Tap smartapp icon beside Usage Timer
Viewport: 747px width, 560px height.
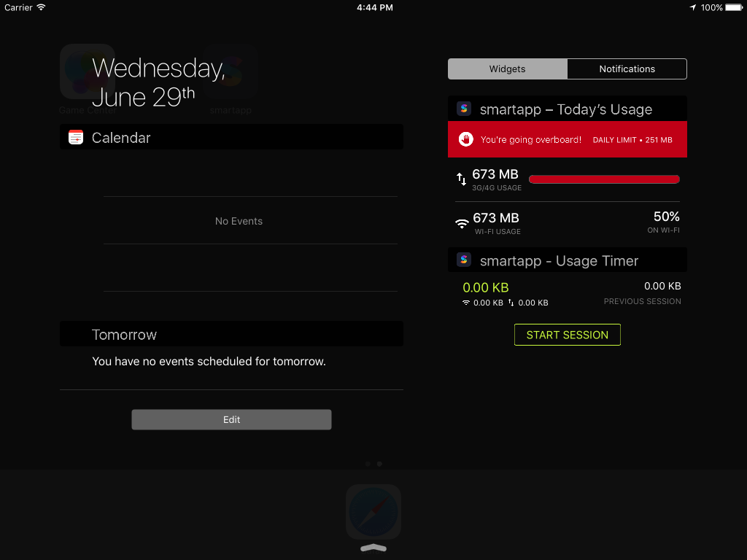[464, 260]
